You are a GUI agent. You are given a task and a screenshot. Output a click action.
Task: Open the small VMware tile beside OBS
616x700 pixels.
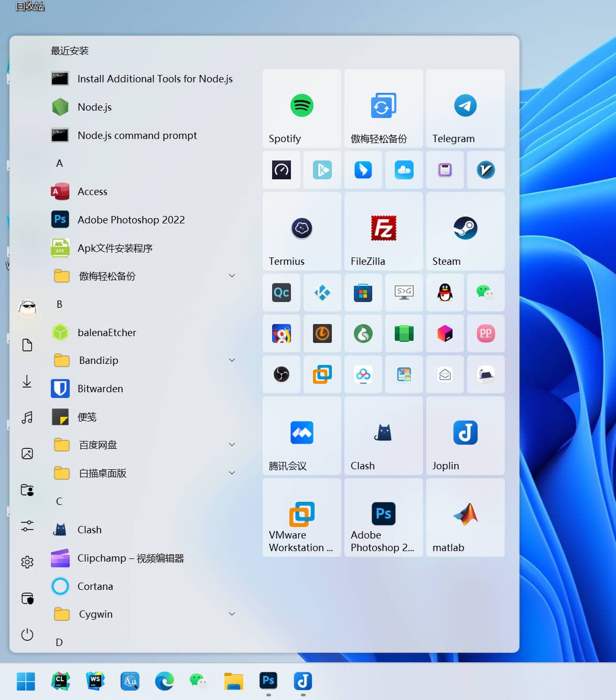pyautogui.click(x=322, y=374)
